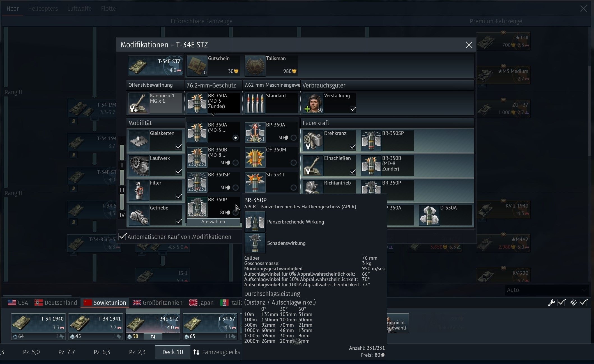
Task: Click the swap arrows on T-34E STZ slot
Action: pyautogui.click(x=153, y=336)
